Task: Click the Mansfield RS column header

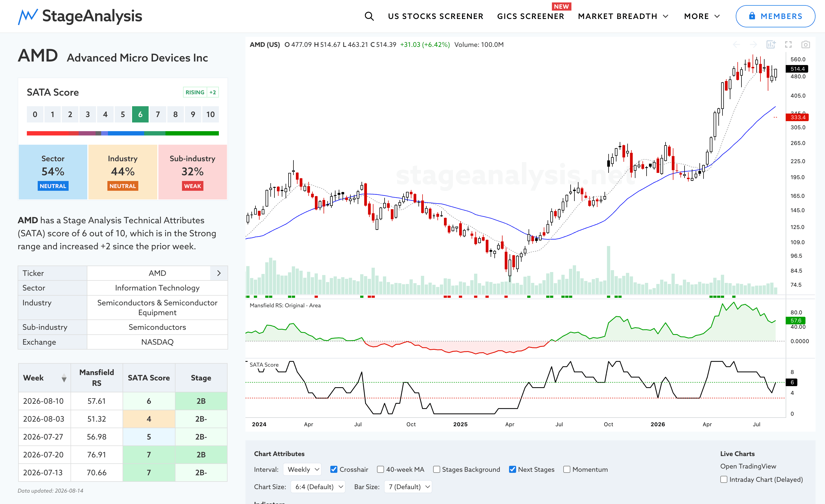Action: click(97, 377)
